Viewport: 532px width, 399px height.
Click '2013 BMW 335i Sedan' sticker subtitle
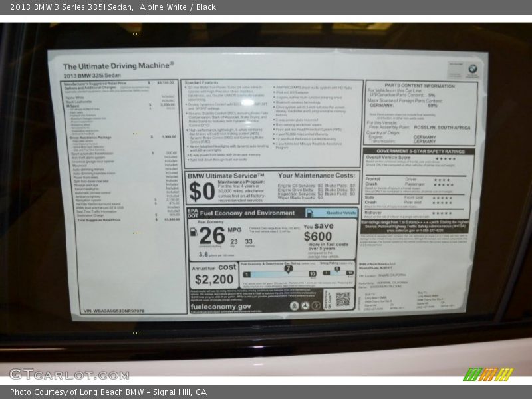pos(92,76)
